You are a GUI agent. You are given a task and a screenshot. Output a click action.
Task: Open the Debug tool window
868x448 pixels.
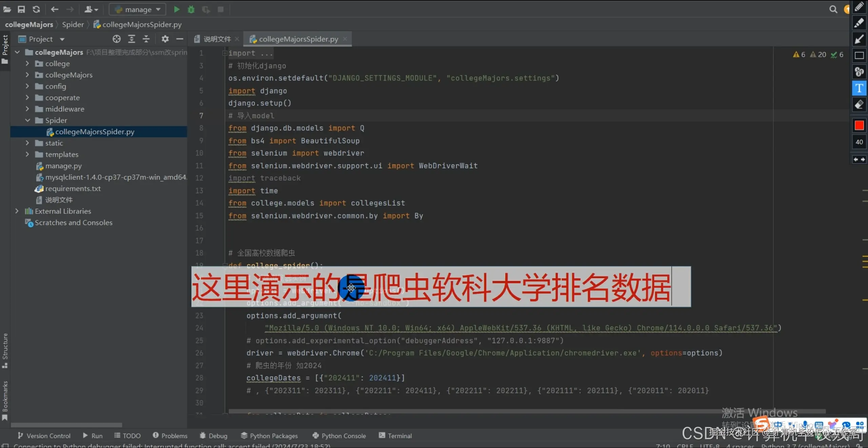pos(213,436)
